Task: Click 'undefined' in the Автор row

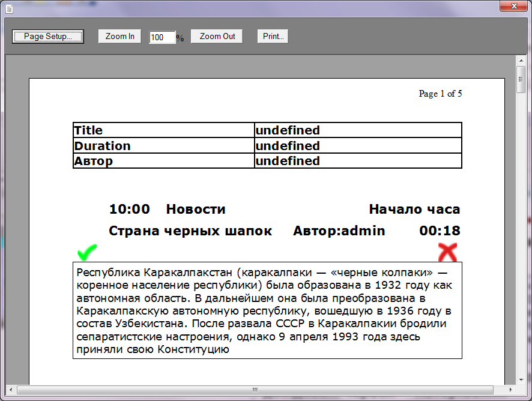Action: (x=288, y=161)
